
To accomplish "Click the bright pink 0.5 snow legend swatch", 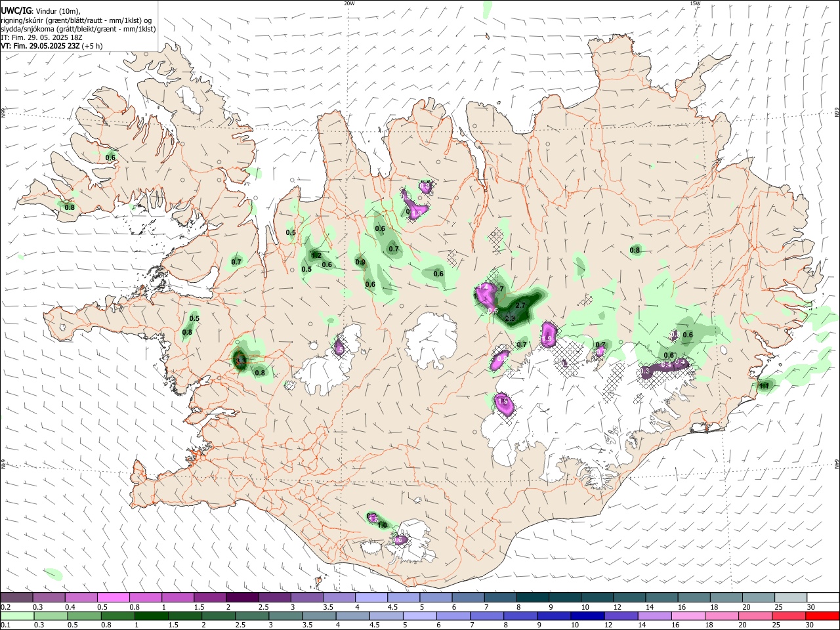I will (113, 597).
